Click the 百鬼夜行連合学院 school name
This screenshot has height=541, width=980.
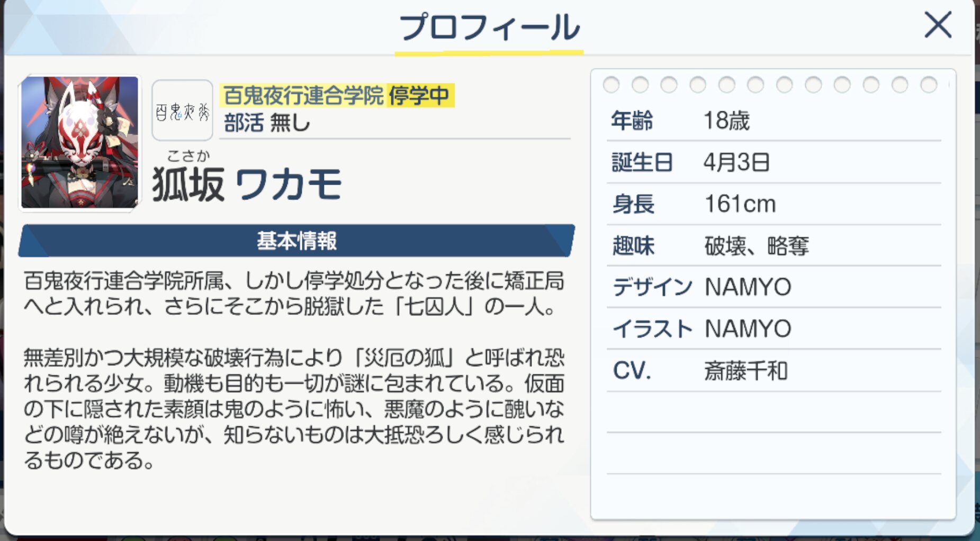[x=303, y=96]
